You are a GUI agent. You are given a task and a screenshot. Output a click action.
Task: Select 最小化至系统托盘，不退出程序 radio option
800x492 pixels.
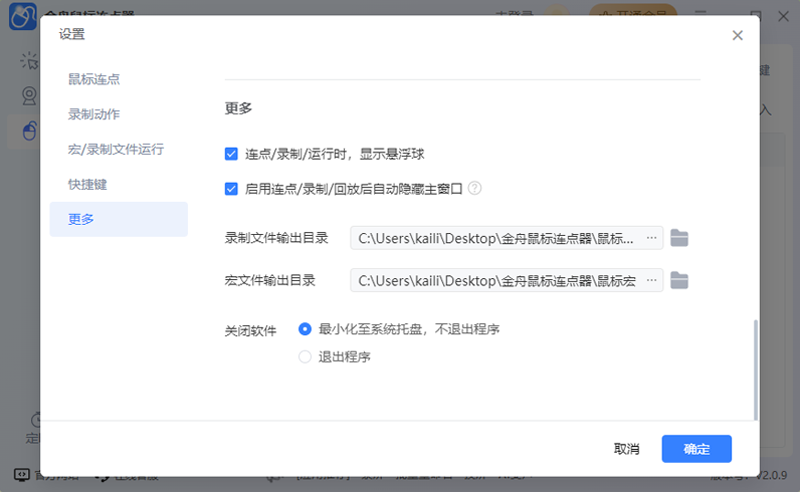tap(305, 329)
